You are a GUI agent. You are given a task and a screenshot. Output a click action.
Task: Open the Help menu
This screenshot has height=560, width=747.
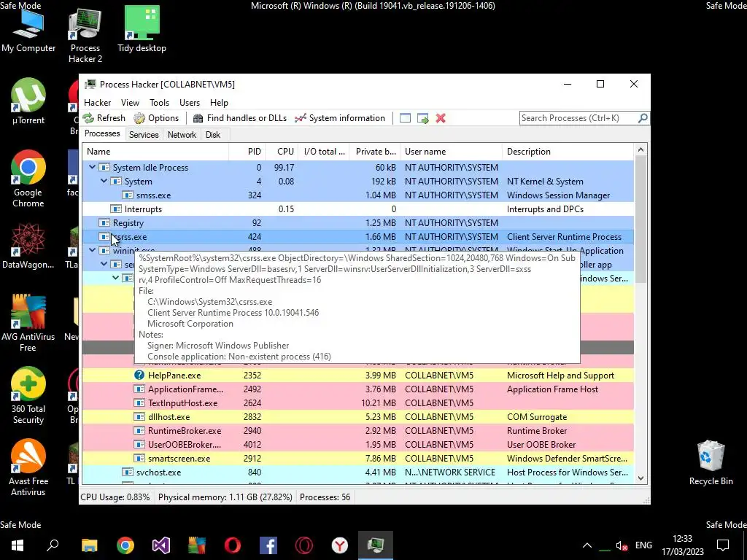219,102
